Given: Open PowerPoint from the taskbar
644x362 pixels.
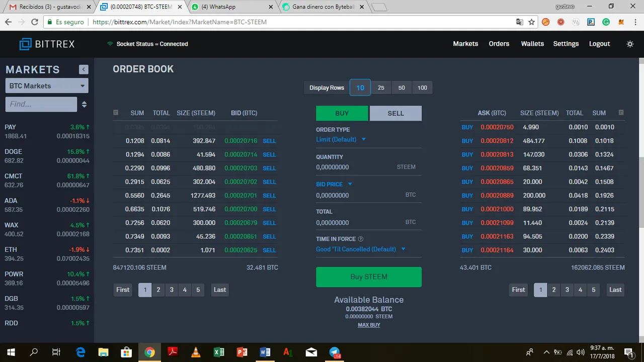Looking at the screenshot, I should 242,352.
